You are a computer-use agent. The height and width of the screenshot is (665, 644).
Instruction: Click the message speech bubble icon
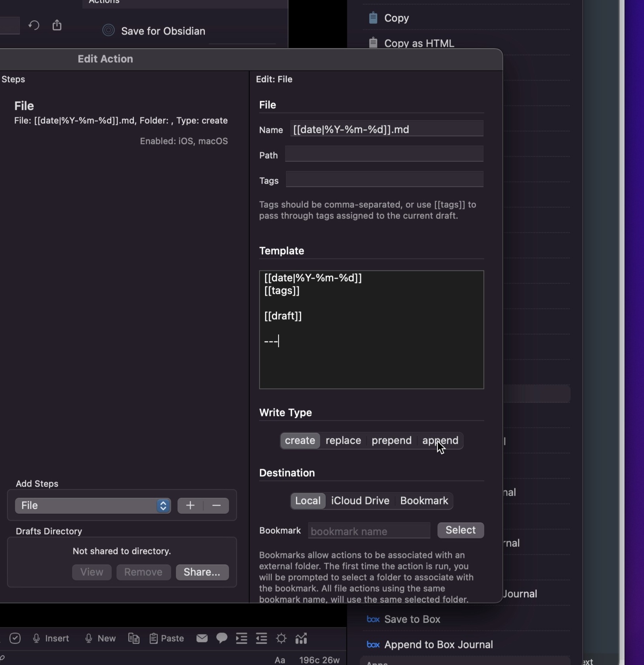click(x=222, y=638)
